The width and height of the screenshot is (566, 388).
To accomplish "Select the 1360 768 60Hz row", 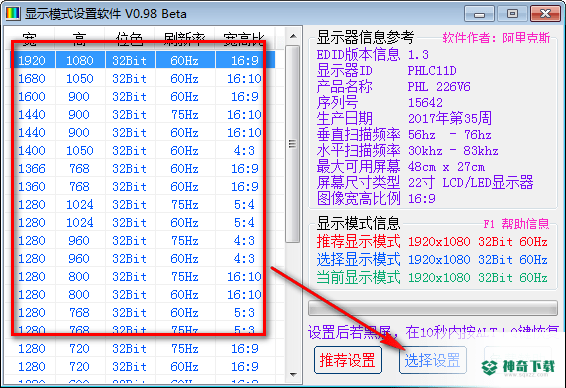I will click(142, 186).
